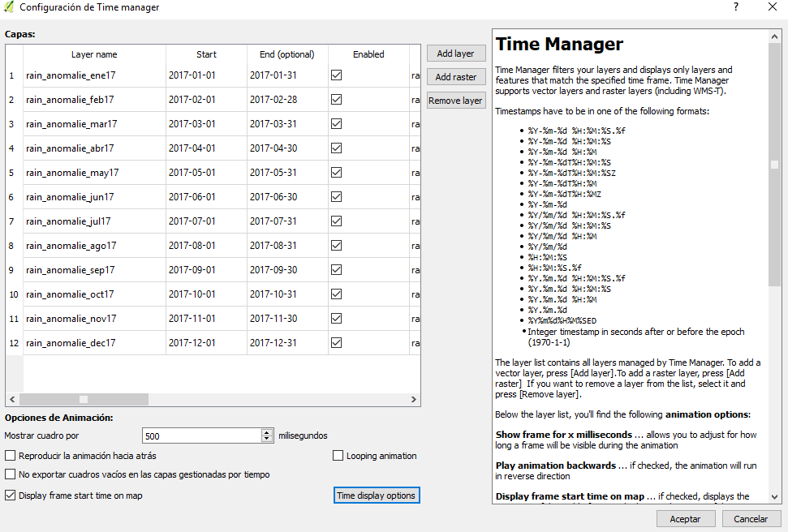The height and width of the screenshot is (532, 788).
Task: Toggle Enabled checkbox for rain_anomalie_jul17
Action: (337, 221)
